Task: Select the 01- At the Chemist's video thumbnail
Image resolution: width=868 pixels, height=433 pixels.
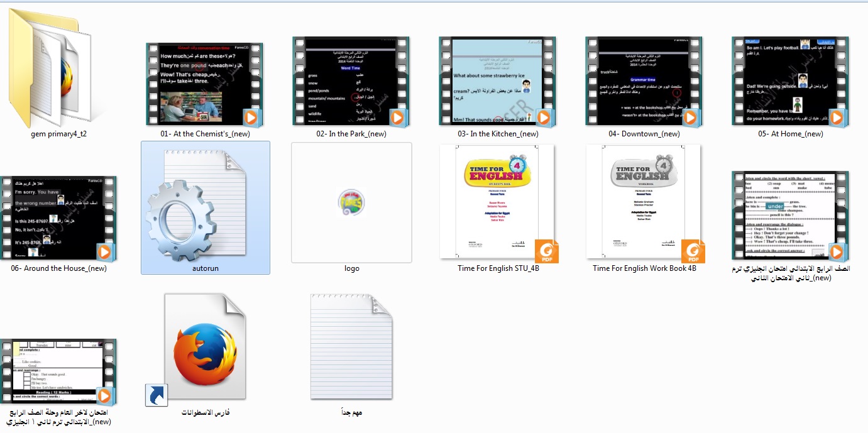Action: point(205,84)
